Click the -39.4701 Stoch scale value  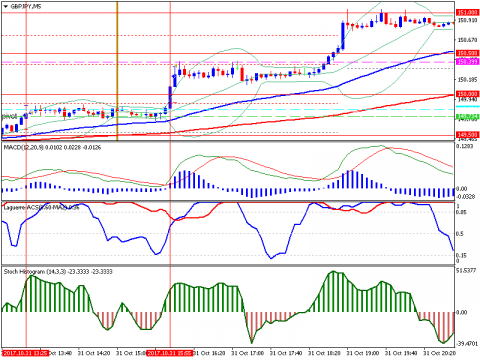point(466,344)
